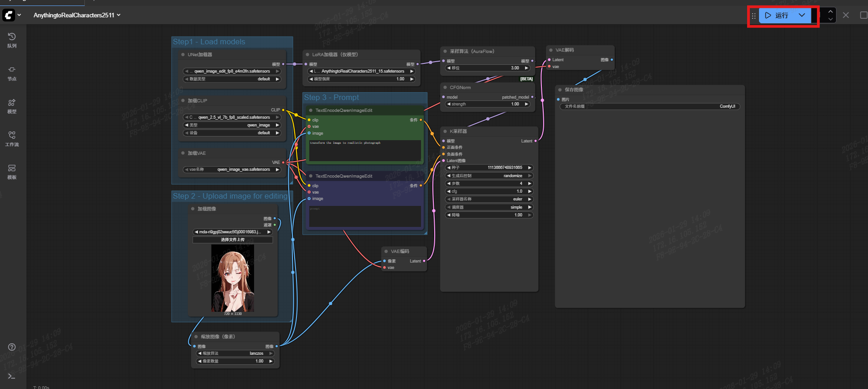Screen dimensions: 868x389
Task: Toggle collapse dot on 保存图像 node
Action: (x=560, y=90)
